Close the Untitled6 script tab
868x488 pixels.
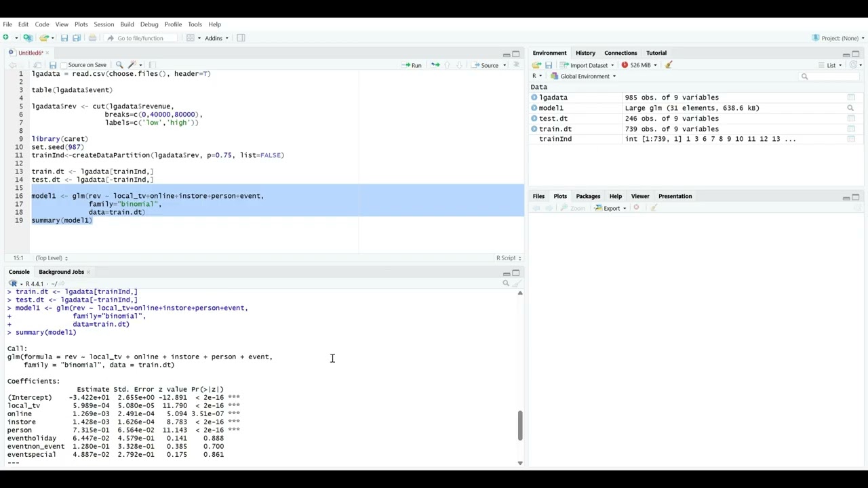coord(47,53)
